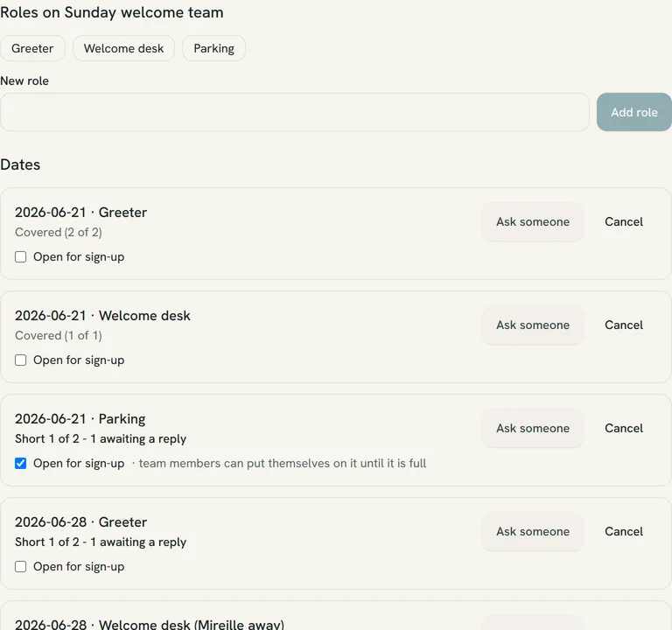Viewport: 672px width, 630px height.
Task: Cancel the 2026-06-21 Welcome desk slot
Action: click(x=624, y=325)
